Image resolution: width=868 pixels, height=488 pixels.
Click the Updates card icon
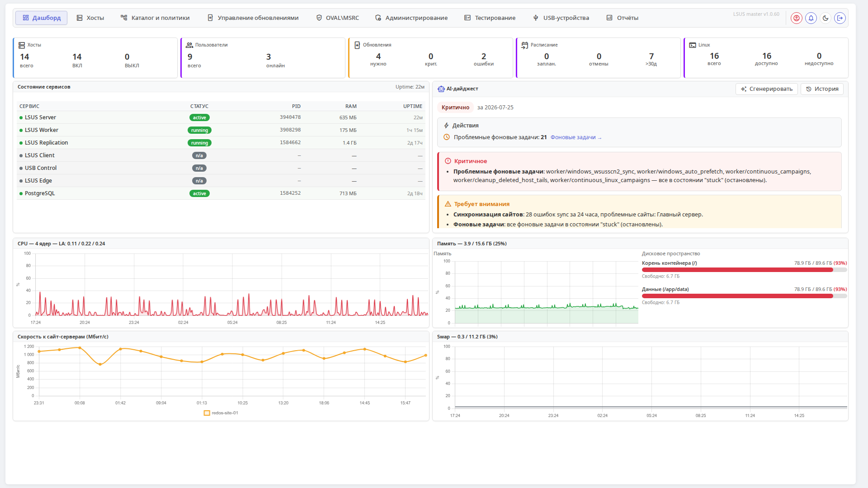coord(357,45)
